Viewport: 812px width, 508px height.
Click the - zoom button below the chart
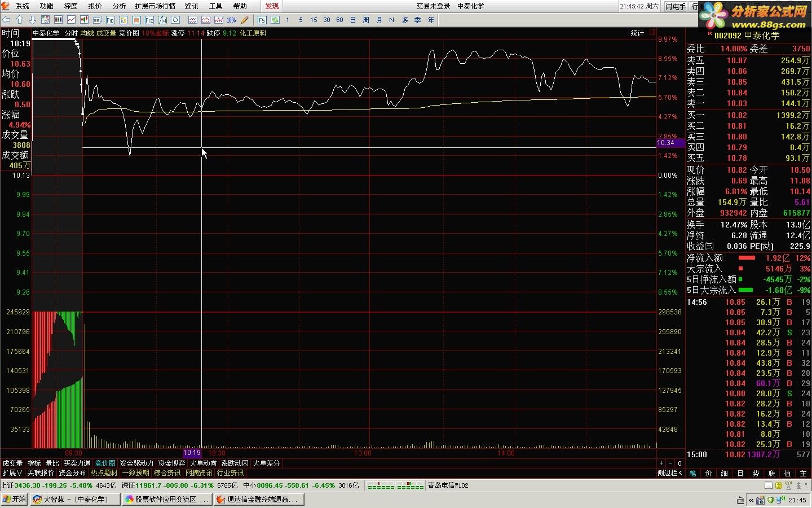pos(670,463)
